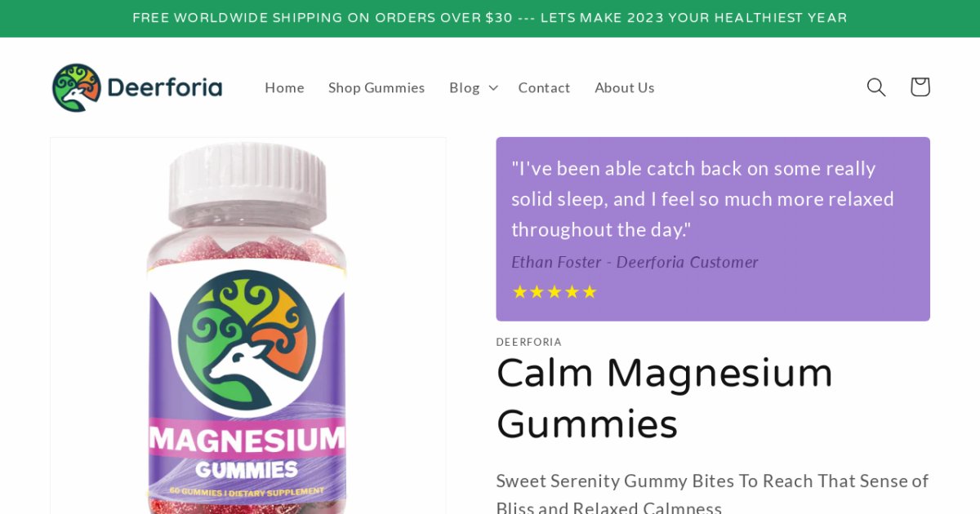Open the Blog menu item
The image size is (980, 514).
pyautogui.click(x=465, y=87)
